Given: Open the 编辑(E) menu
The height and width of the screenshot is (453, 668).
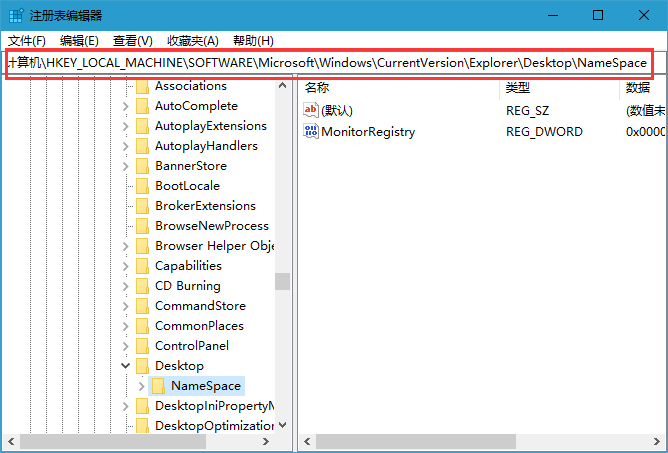Looking at the screenshot, I should (79, 41).
